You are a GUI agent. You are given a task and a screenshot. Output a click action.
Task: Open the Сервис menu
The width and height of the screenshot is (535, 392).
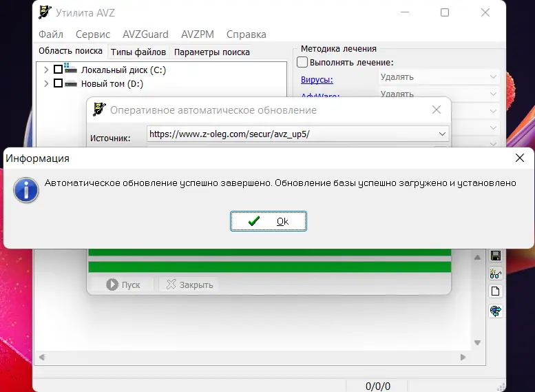tap(93, 34)
